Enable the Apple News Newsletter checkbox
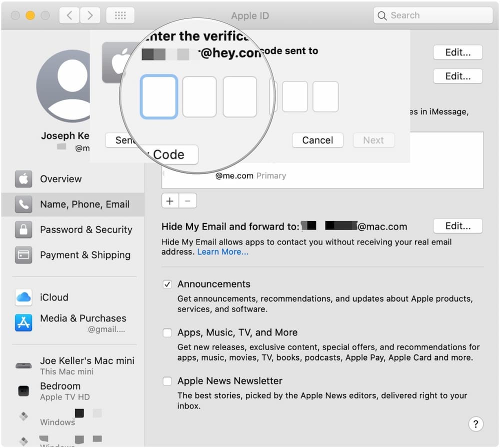 click(167, 381)
